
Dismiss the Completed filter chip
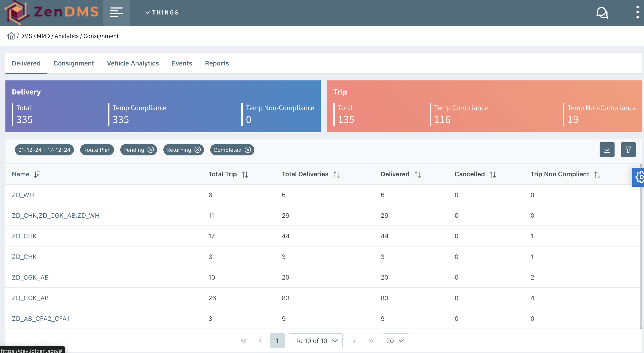(x=248, y=150)
